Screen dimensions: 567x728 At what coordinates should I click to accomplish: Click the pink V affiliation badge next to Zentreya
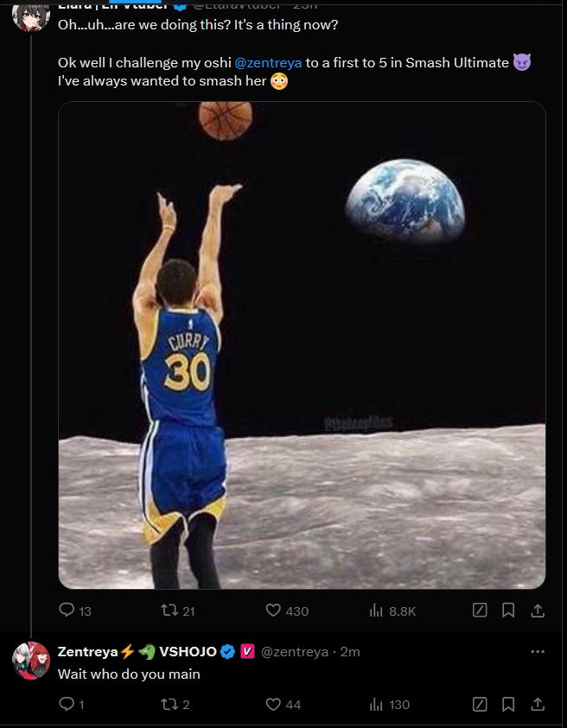(x=246, y=651)
